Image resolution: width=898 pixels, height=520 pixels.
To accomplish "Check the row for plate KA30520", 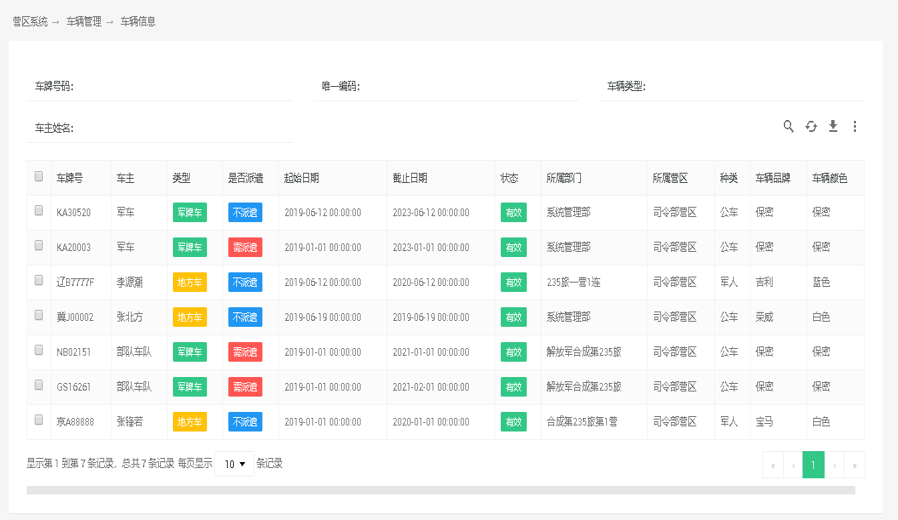I will coord(39,211).
